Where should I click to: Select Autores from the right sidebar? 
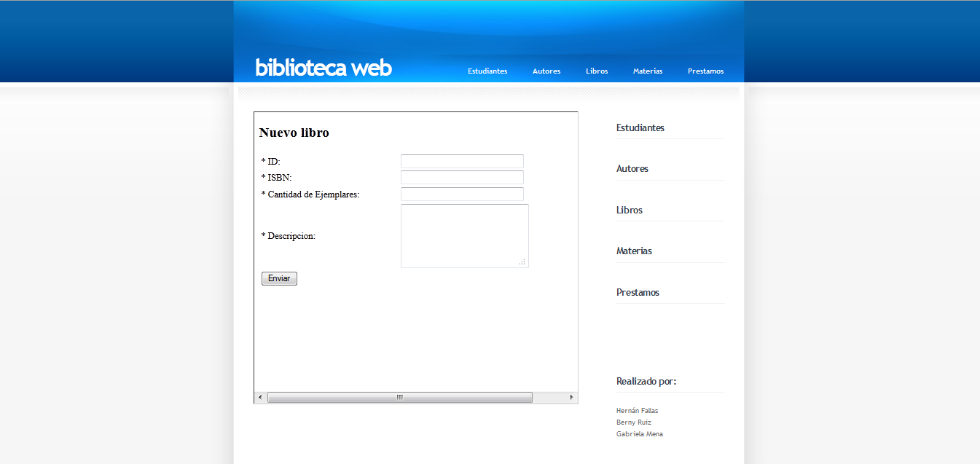[x=632, y=168]
